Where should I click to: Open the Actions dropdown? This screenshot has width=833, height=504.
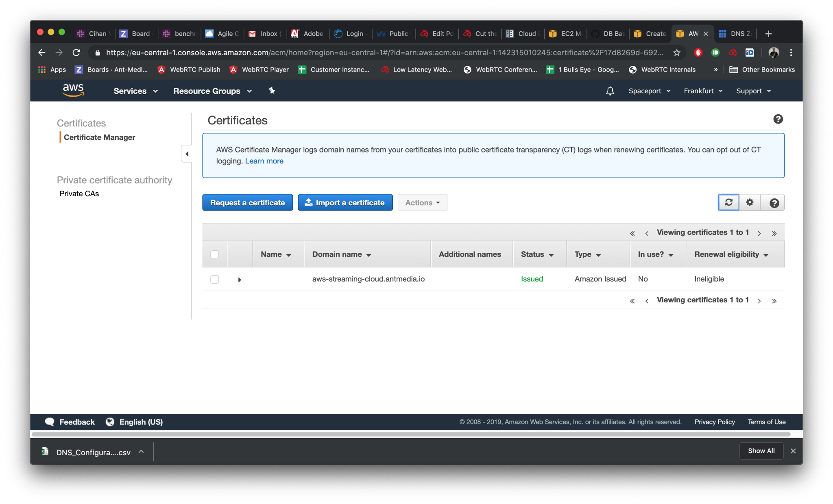[x=423, y=202]
